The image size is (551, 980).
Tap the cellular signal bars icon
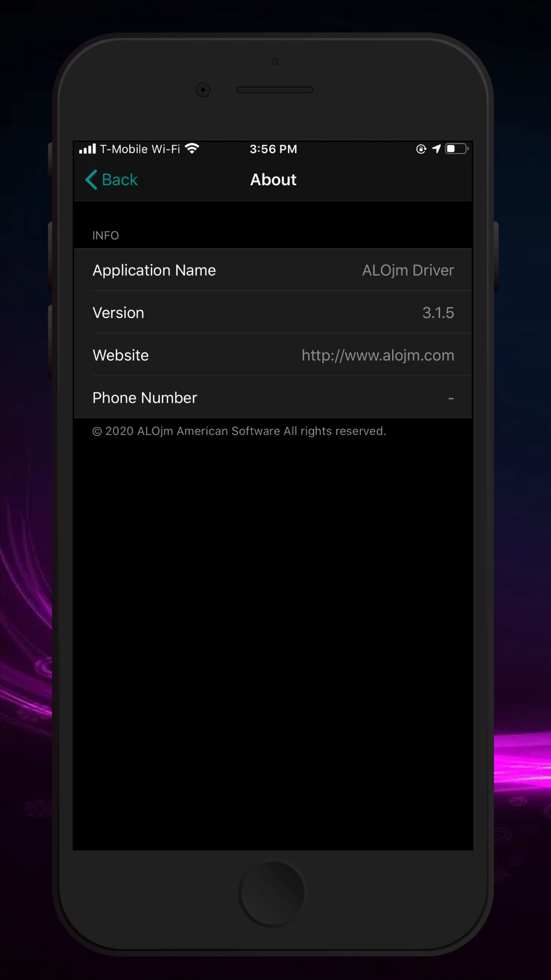click(x=88, y=149)
